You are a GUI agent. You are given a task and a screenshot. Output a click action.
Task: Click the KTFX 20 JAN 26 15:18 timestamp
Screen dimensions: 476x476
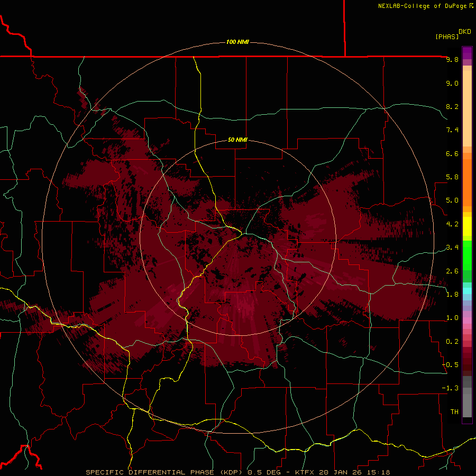tap(342, 472)
